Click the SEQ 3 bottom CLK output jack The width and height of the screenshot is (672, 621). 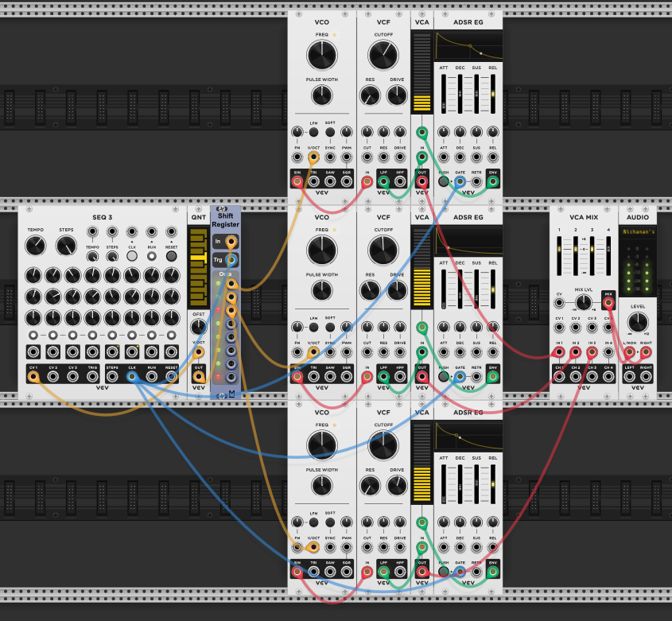(132, 377)
